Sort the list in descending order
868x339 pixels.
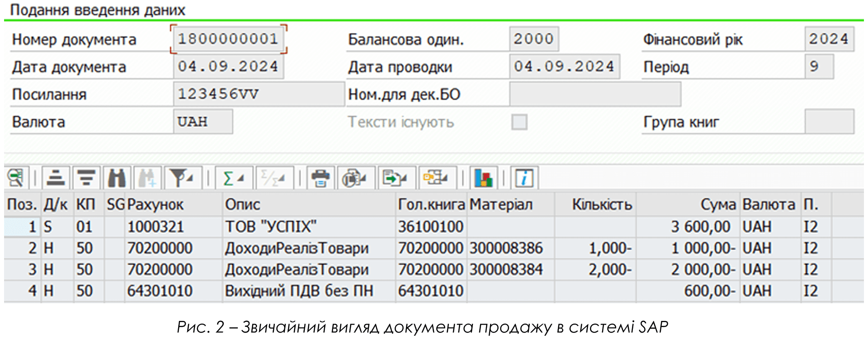tap(86, 178)
